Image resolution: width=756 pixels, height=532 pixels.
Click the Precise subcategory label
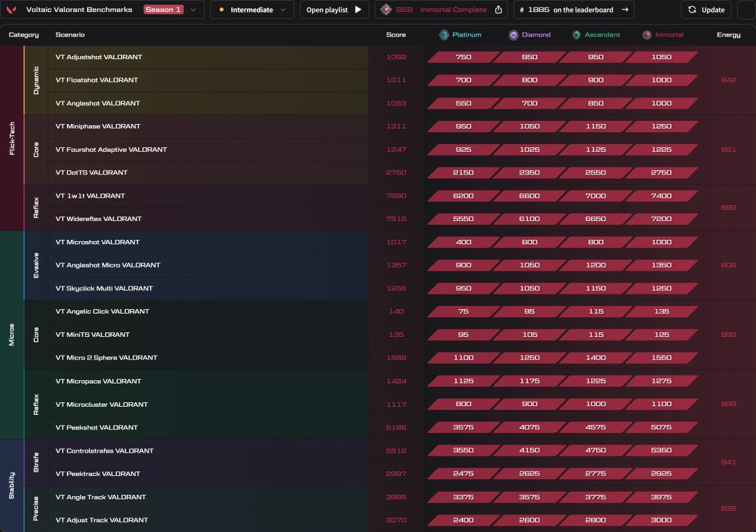tap(36, 509)
